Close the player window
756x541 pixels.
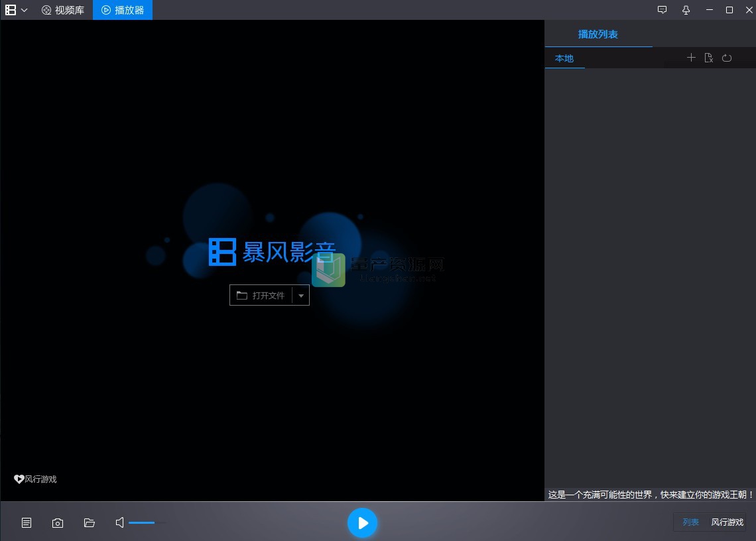(x=749, y=10)
